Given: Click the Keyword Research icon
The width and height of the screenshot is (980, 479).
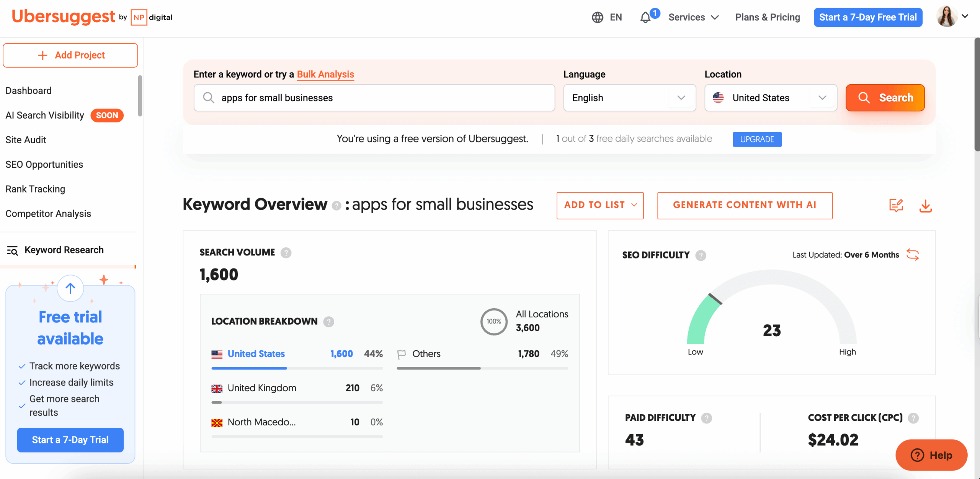Looking at the screenshot, I should click(x=12, y=250).
